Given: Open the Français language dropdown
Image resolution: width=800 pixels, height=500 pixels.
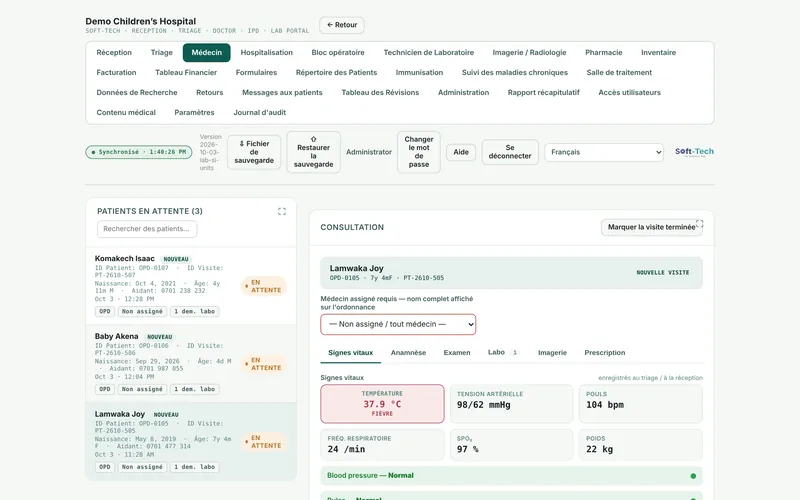Looking at the screenshot, I should pos(604,152).
